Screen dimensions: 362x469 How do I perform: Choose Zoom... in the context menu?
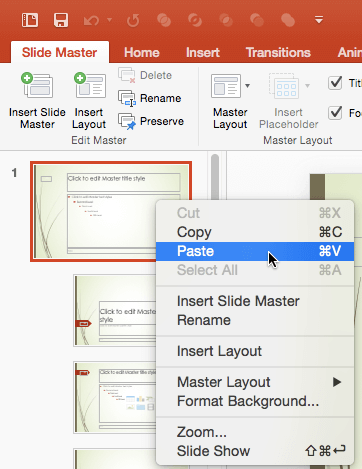pos(255,432)
